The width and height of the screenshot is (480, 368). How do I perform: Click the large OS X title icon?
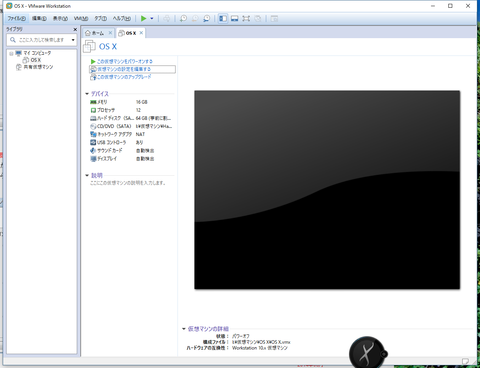click(x=89, y=46)
